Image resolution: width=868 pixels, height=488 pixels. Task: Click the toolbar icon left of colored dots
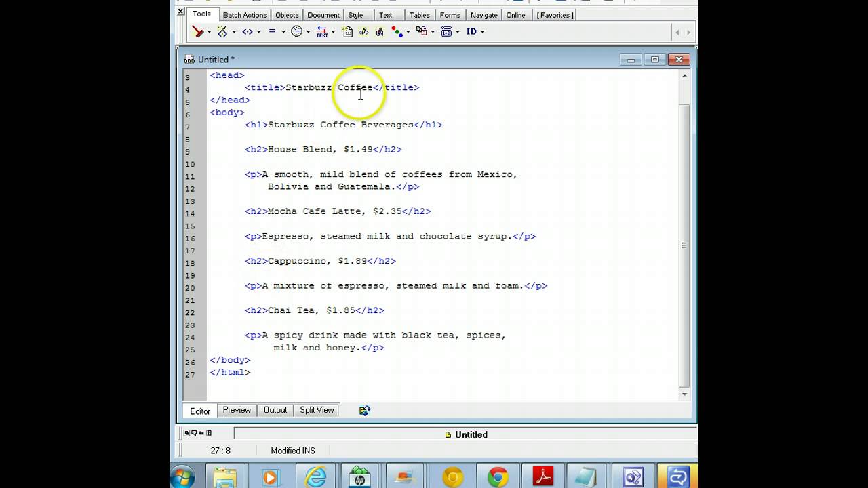coord(380,31)
